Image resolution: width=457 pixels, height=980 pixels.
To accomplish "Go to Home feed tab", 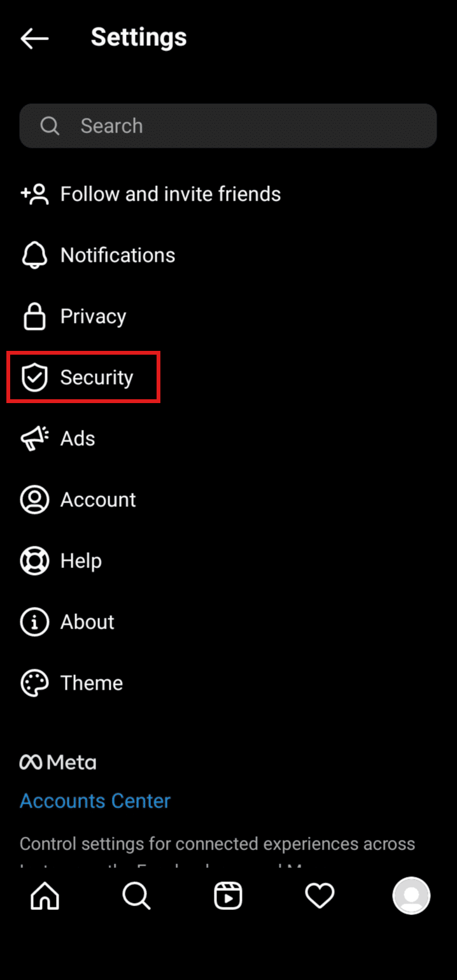I will click(45, 896).
